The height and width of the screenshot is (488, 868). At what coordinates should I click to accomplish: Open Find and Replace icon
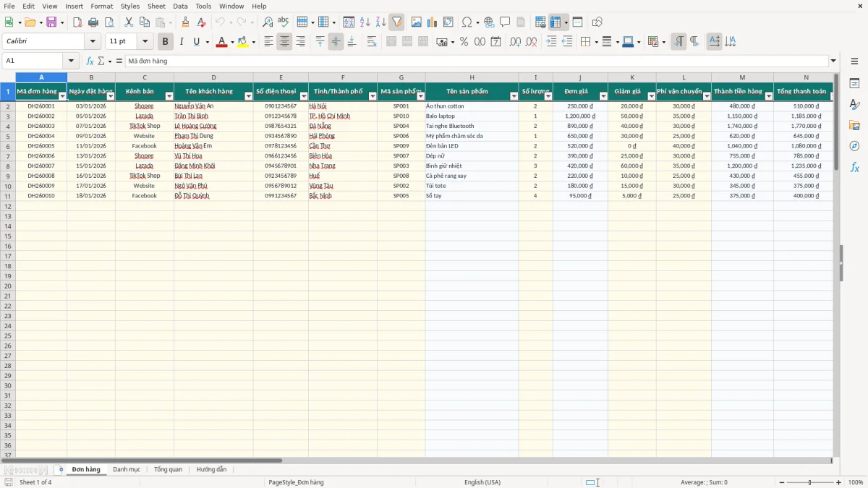pyautogui.click(x=268, y=22)
